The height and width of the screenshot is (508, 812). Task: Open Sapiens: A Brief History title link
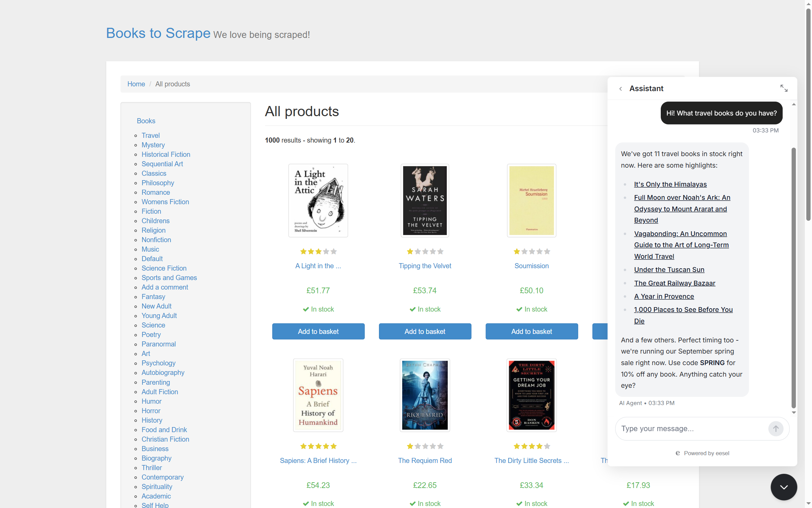pyautogui.click(x=318, y=461)
